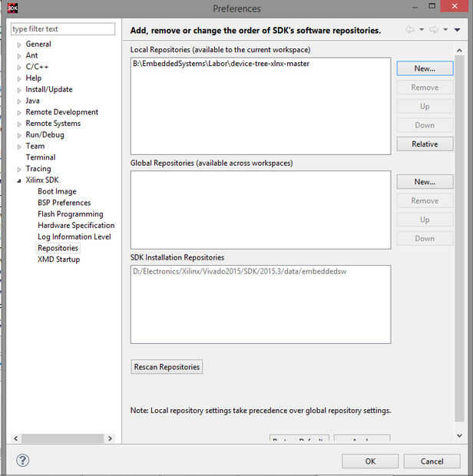Screen dimensions: 473x476
Task: Select the Terminal preferences page
Action: [41, 157]
